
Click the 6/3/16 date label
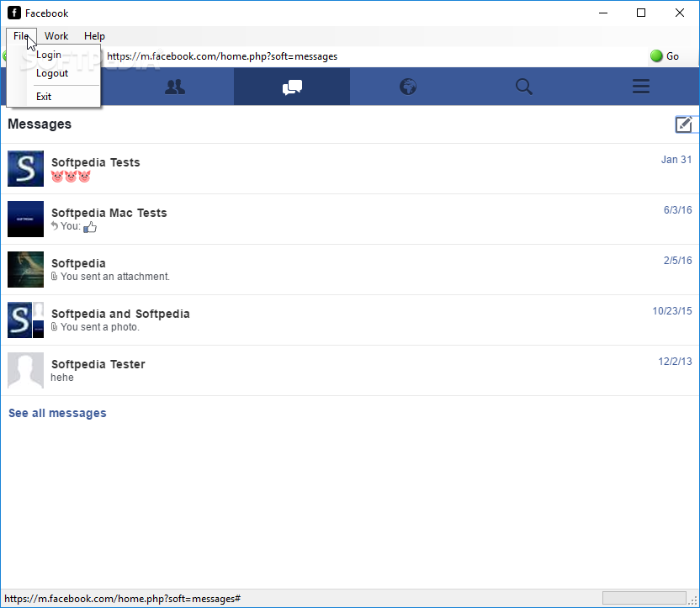(x=677, y=210)
